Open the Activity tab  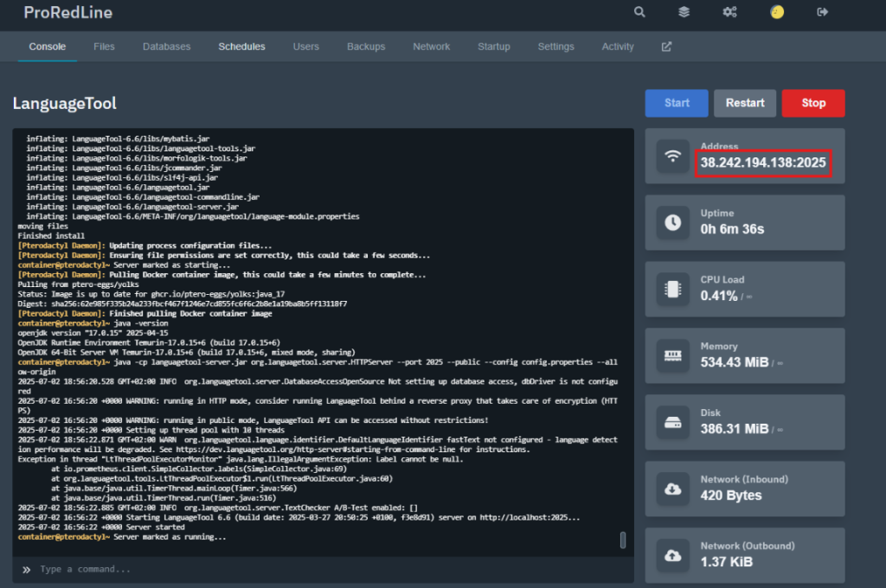pos(618,47)
